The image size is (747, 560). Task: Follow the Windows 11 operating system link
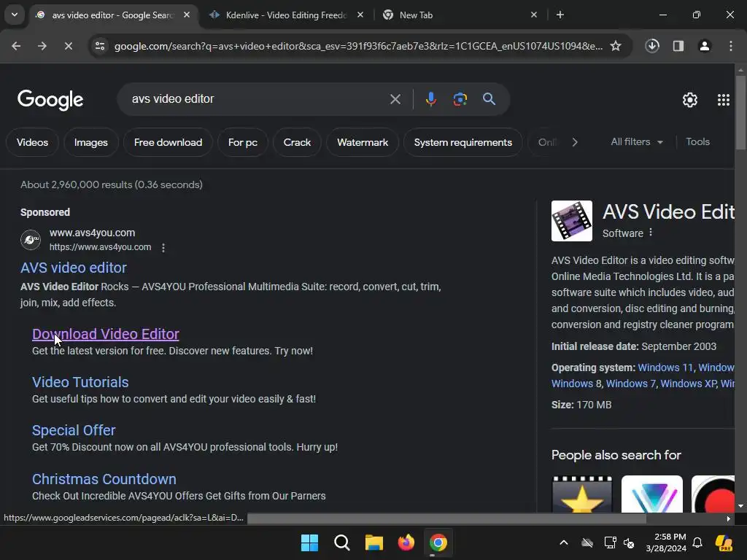tap(665, 367)
